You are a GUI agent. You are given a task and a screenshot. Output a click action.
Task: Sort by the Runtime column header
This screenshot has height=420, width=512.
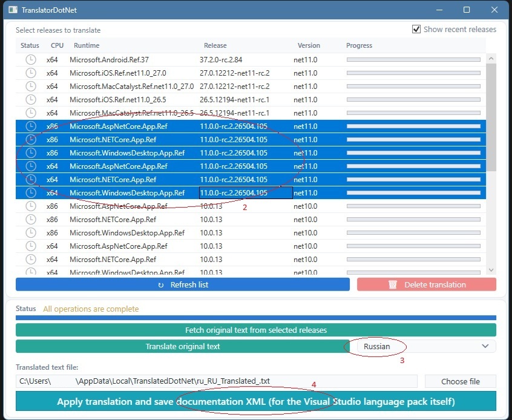click(x=87, y=45)
